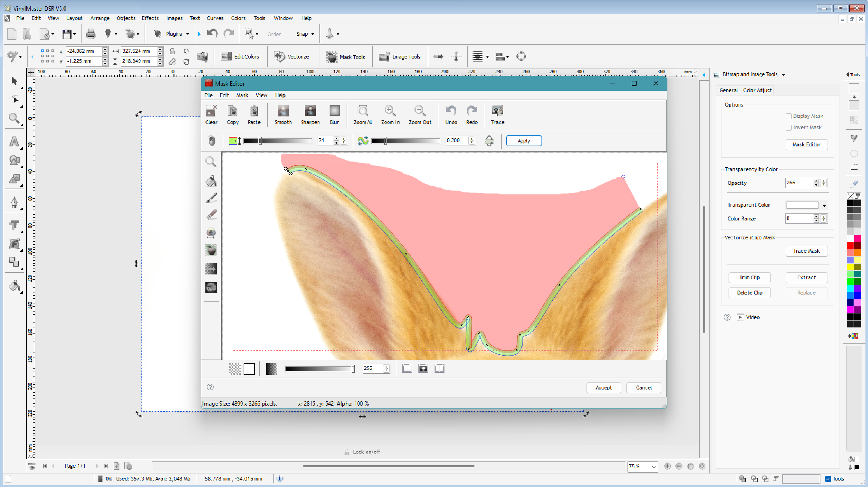Toggle the split view icon in Mask Editor

point(439,369)
